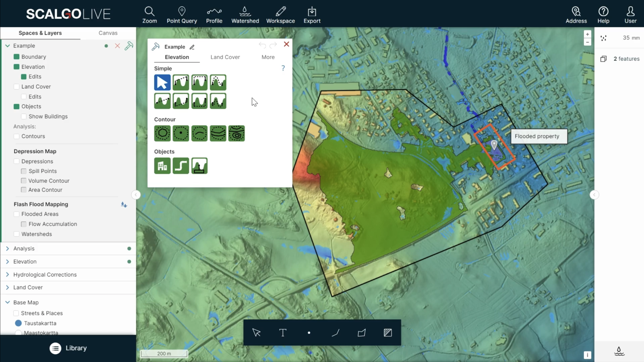Expand the Land Cover section
The width and height of the screenshot is (644, 362).
point(8,287)
